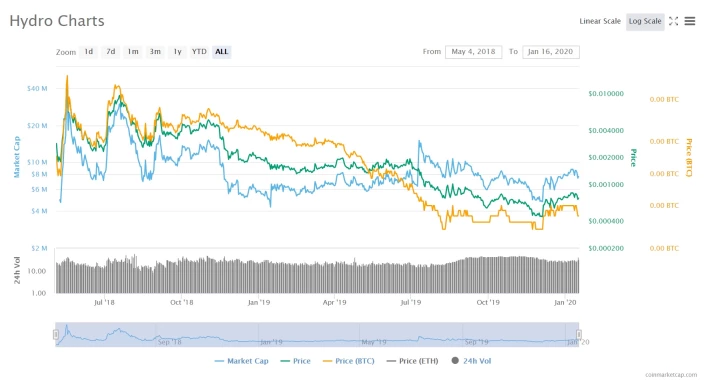Screen dimensions: 710x388
Task: Click the Oct '19 x-axis label
Action: click(488, 302)
